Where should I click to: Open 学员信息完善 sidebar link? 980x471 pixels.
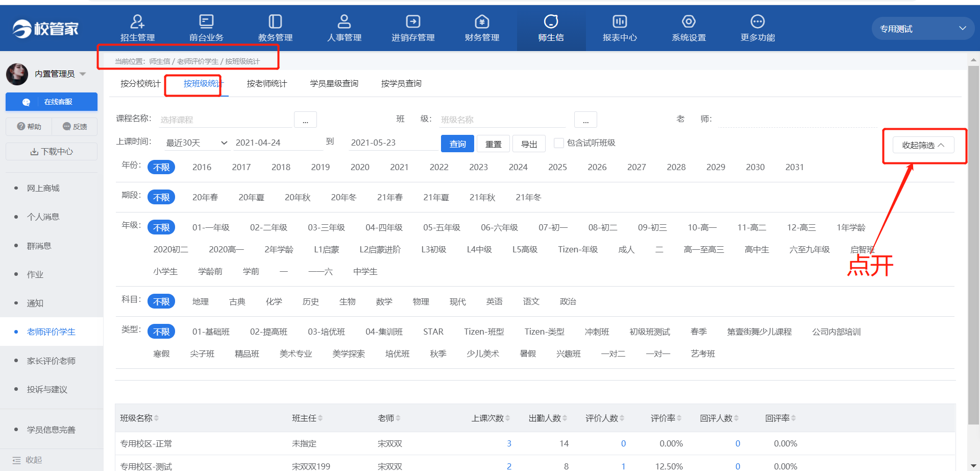(x=51, y=430)
